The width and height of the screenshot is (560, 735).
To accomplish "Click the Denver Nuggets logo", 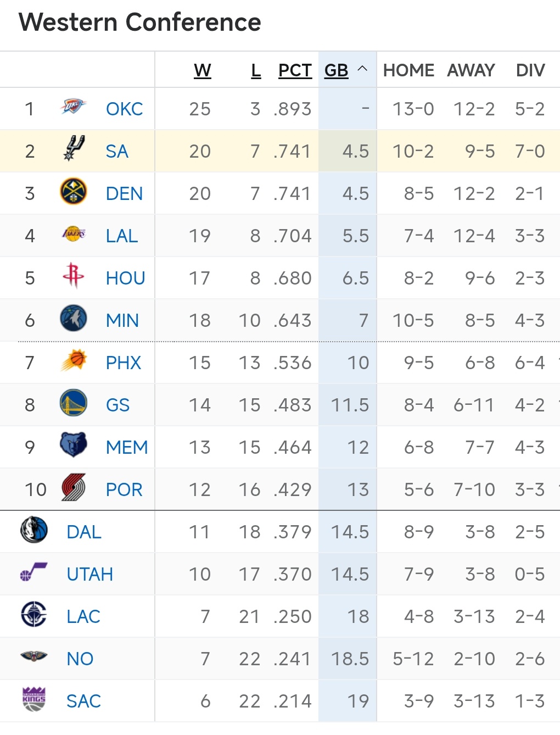I will point(73,192).
